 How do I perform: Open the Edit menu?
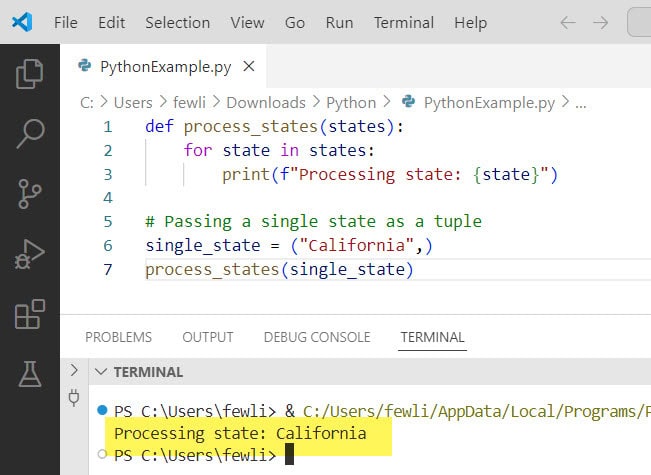pos(111,22)
